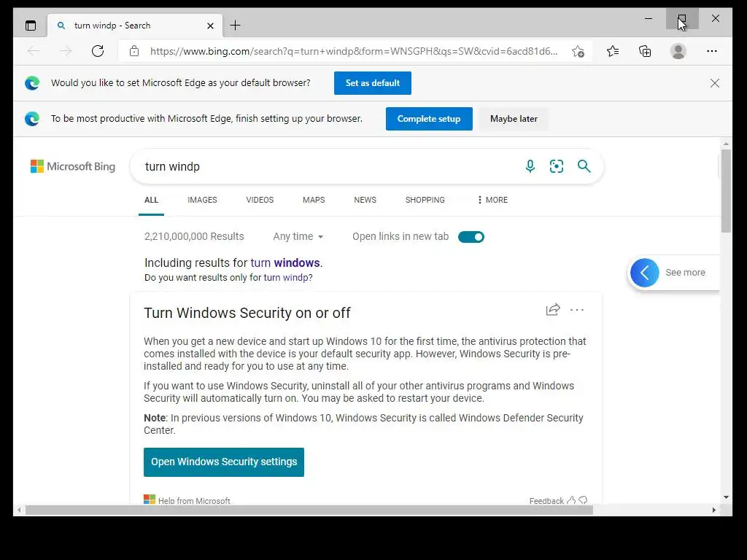Screen dimensions: 747x560
Task: Click the '2,210,000,000 Results' count text
Action: pos(194,237)
